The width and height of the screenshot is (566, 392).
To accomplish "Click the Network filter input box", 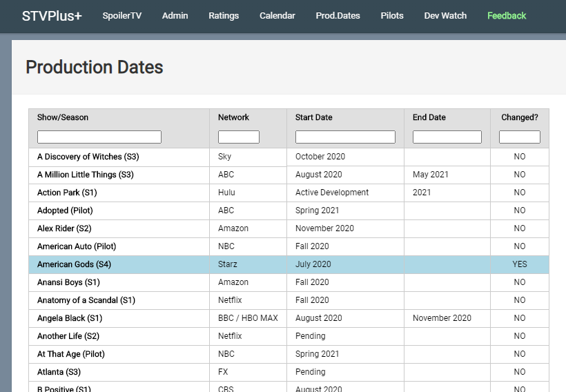I will pyautogui.click(x=239, y=137).
